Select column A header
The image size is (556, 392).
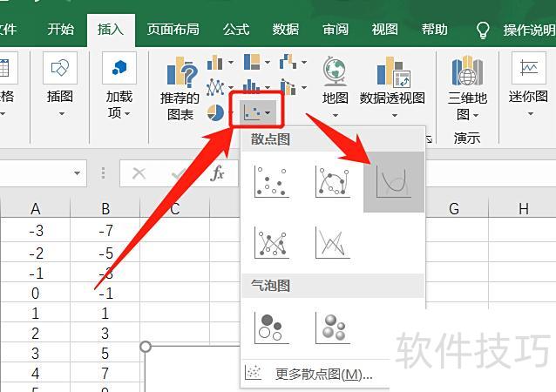(x=36, y=208)
